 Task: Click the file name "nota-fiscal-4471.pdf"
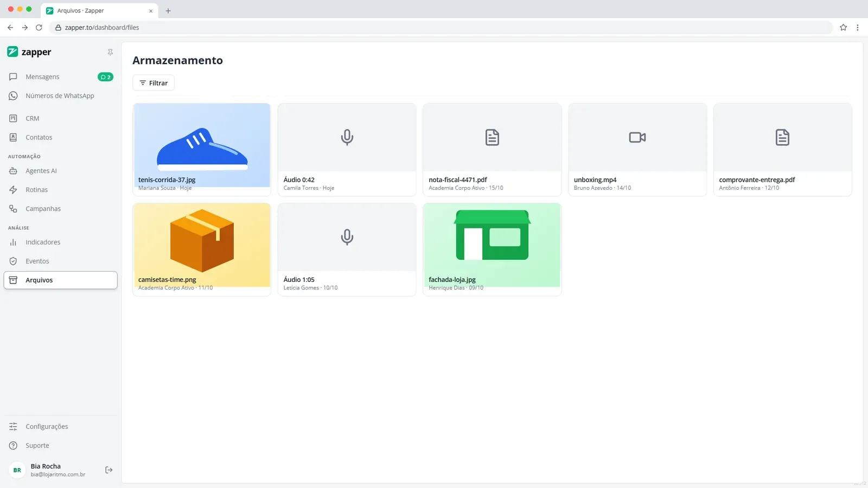(x=458, y=180)
